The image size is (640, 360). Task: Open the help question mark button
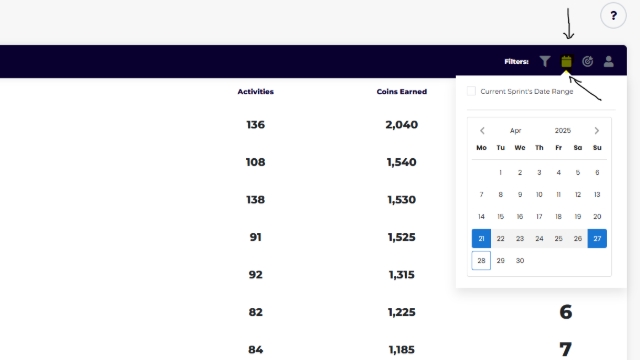(613, 16)
